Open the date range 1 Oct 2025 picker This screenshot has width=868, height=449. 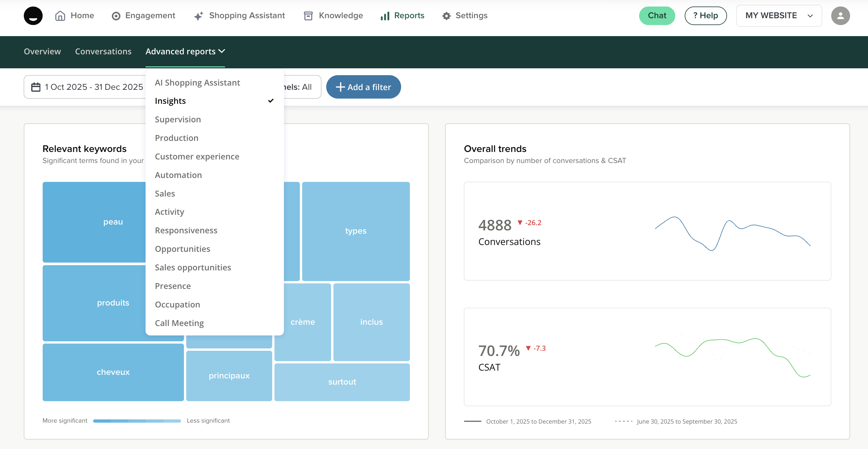tap(94, 87)
